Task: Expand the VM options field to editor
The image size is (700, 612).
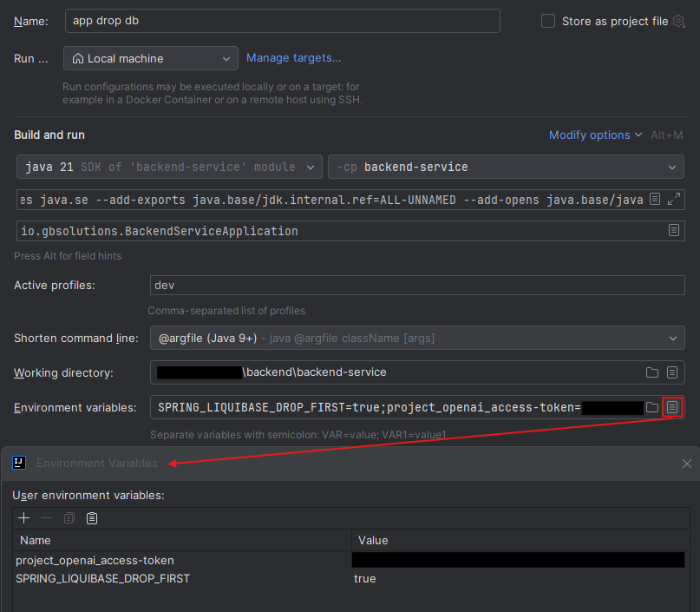Action: pos(672,199)
